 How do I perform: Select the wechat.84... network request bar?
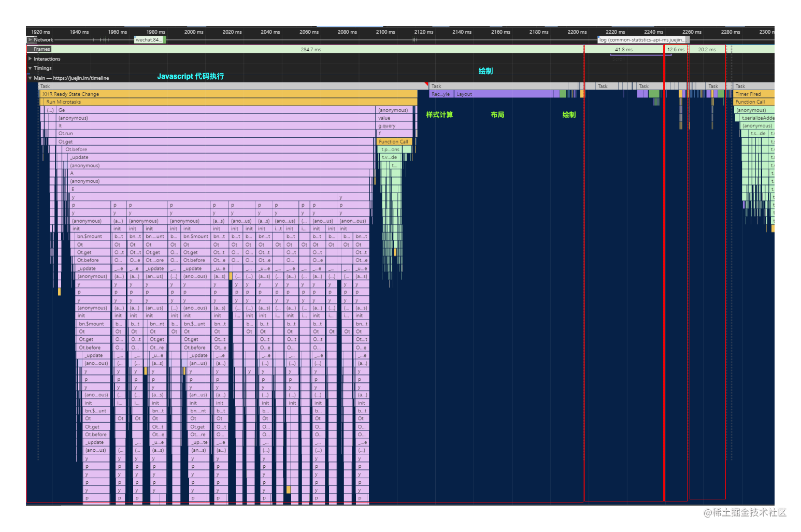[x=150, y=40]
